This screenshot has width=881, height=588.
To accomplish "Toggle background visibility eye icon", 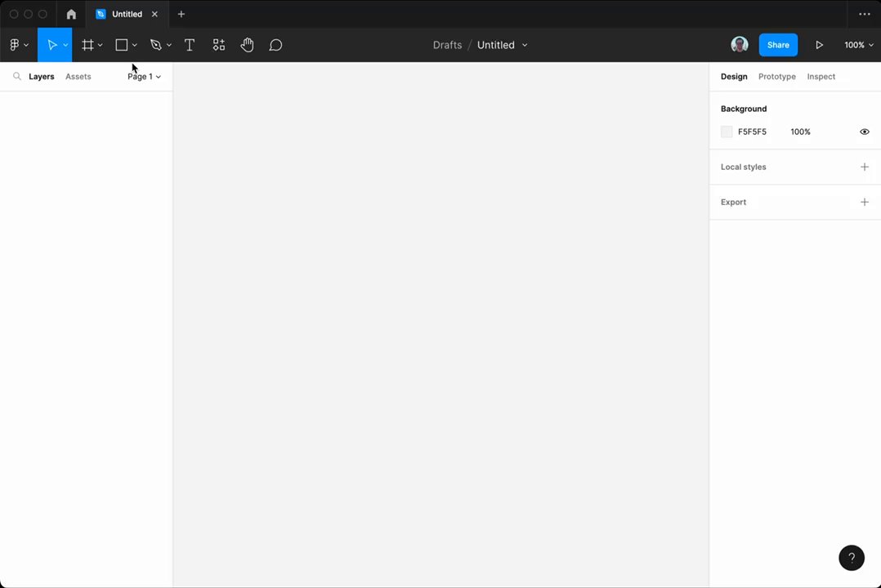I will click(x=864, y=131).
